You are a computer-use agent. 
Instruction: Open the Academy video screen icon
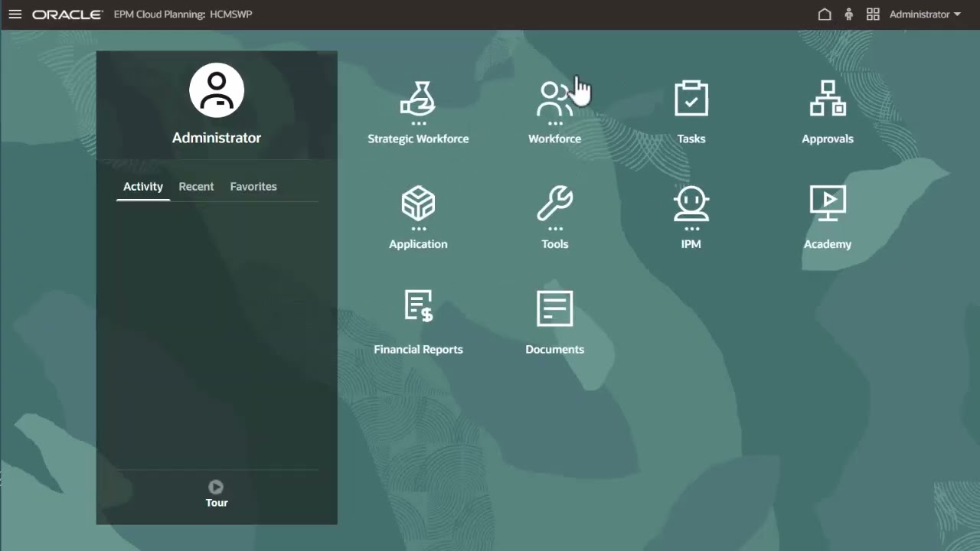828,204
